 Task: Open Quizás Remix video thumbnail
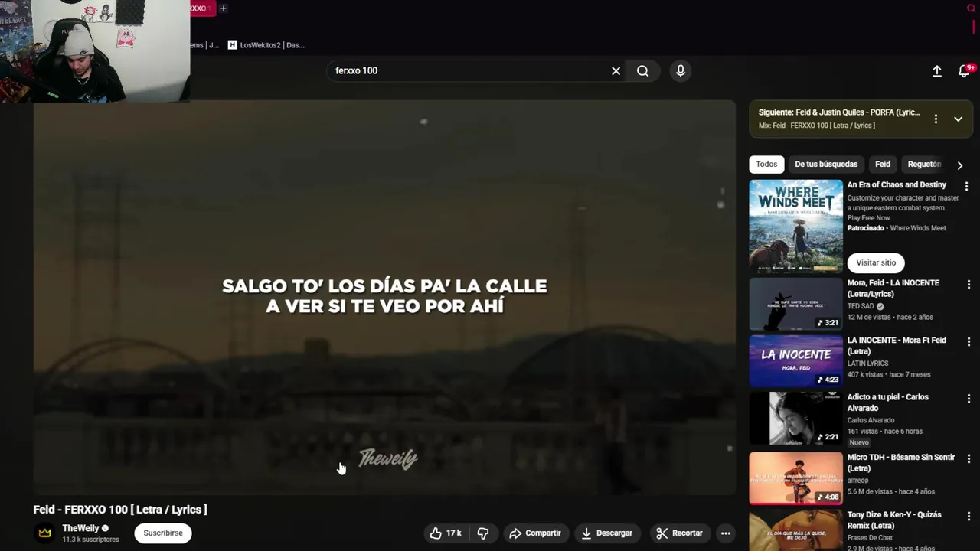click(x=795, y=530)
